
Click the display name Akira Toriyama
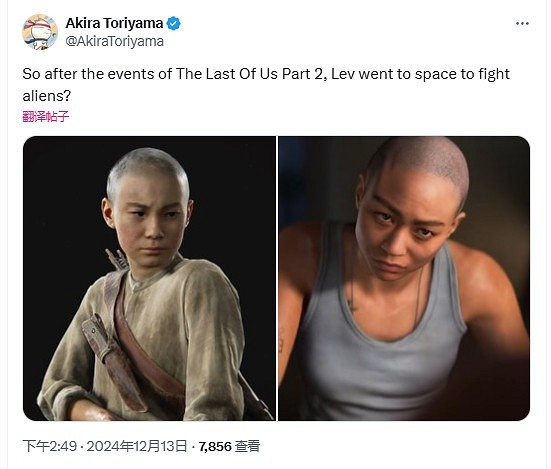114,23
